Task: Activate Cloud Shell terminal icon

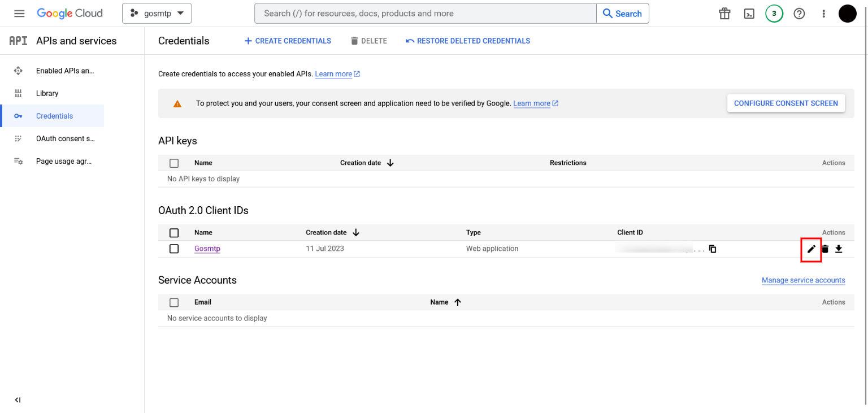Action: [749, 14]
